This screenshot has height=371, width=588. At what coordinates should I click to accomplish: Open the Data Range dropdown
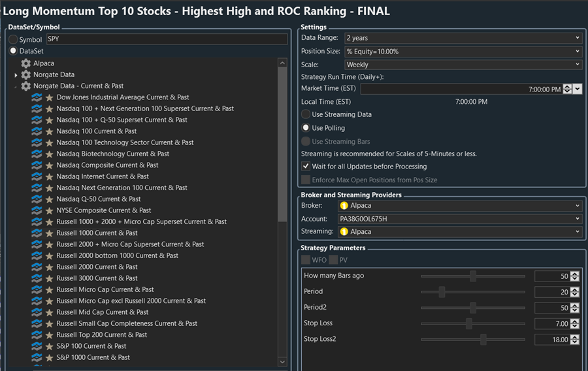click(463, 38)
